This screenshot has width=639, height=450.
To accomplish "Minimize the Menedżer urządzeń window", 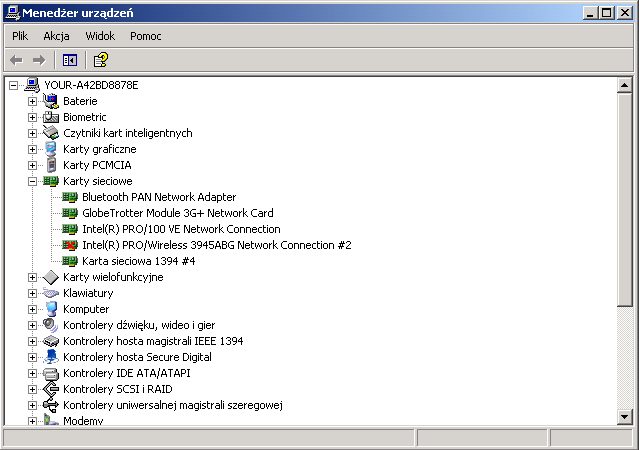I will (x=591, y=13).
